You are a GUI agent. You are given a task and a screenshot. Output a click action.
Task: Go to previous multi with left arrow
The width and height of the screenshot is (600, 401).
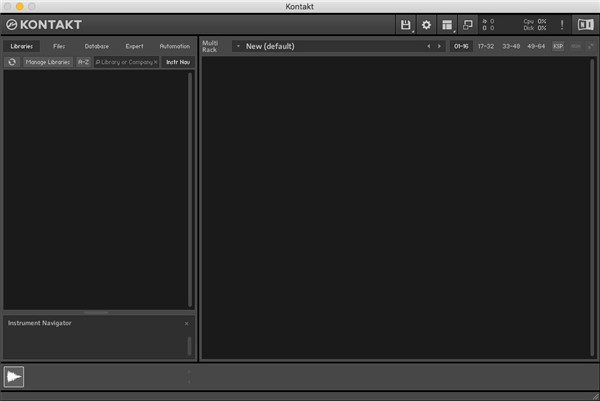click(429, 46)
